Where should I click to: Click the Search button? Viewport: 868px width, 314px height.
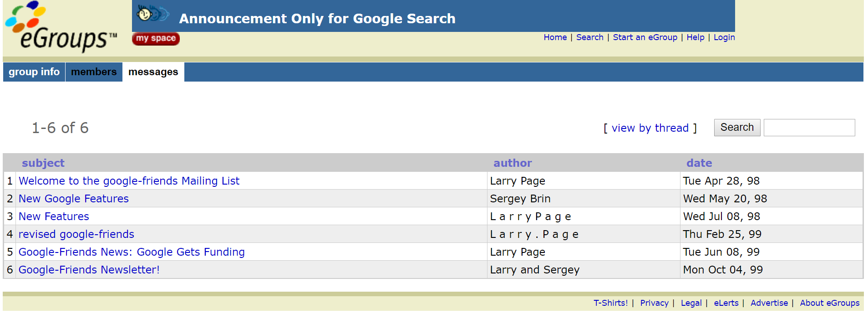[736, 128]
